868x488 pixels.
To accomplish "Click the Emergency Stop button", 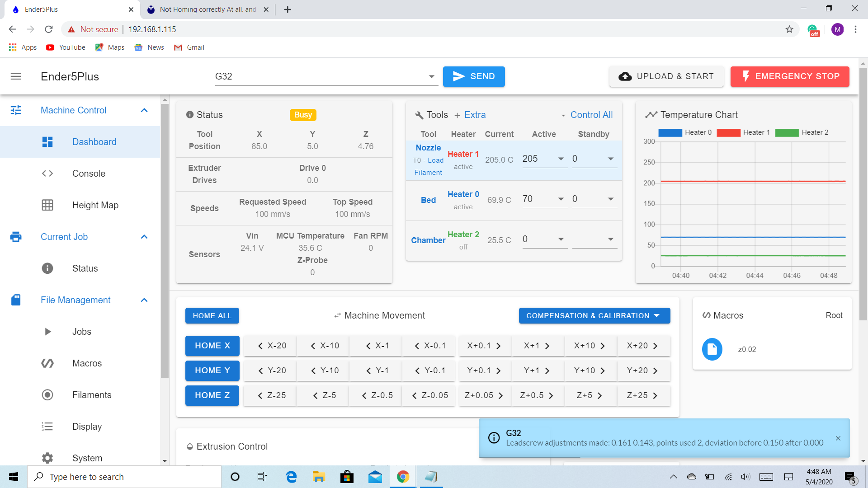I will click(x=790, y=76).
